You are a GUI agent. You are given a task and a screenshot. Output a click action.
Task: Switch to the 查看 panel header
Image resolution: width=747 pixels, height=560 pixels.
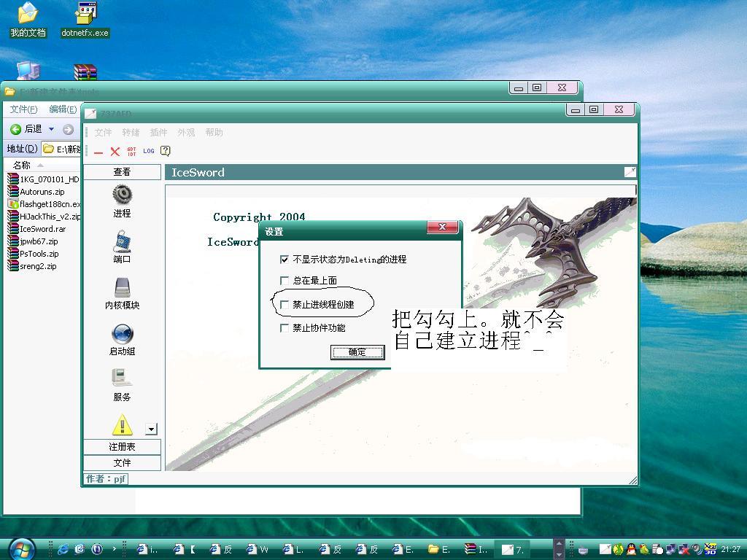[x=122, y=172]
